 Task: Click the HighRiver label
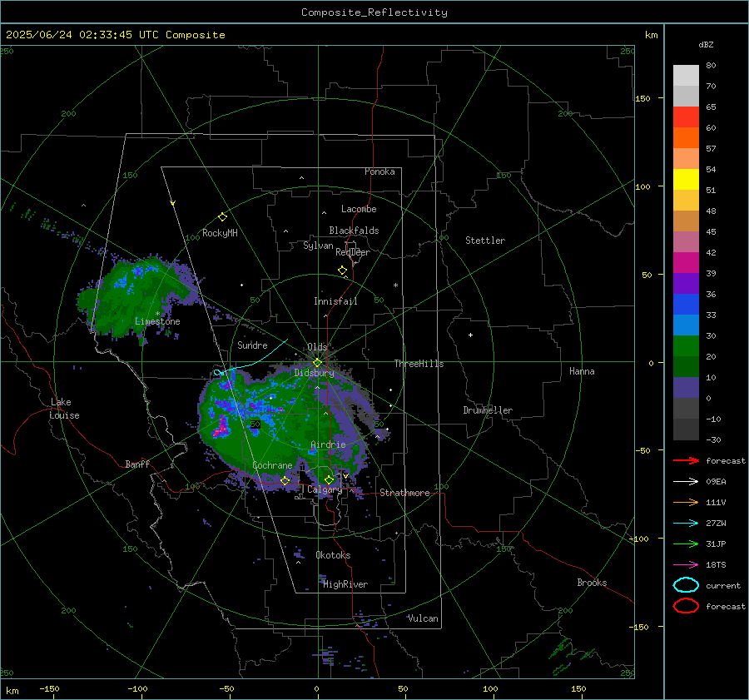(x=345, y=584)
